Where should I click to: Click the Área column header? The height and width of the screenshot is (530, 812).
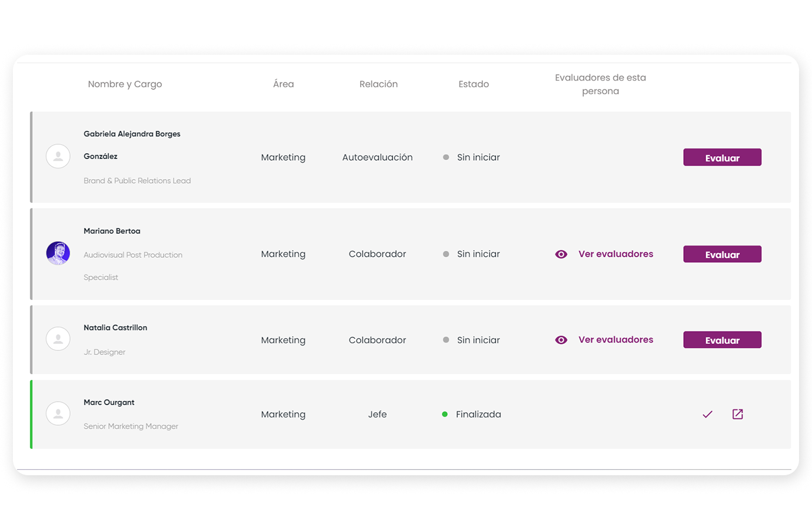[x=283, y=84]
